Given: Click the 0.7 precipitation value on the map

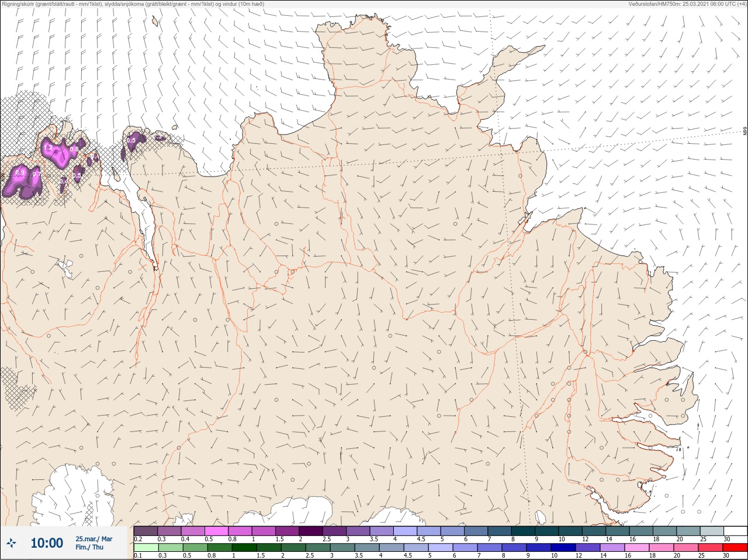Looking at the screenshot, I should coord(36,174).
